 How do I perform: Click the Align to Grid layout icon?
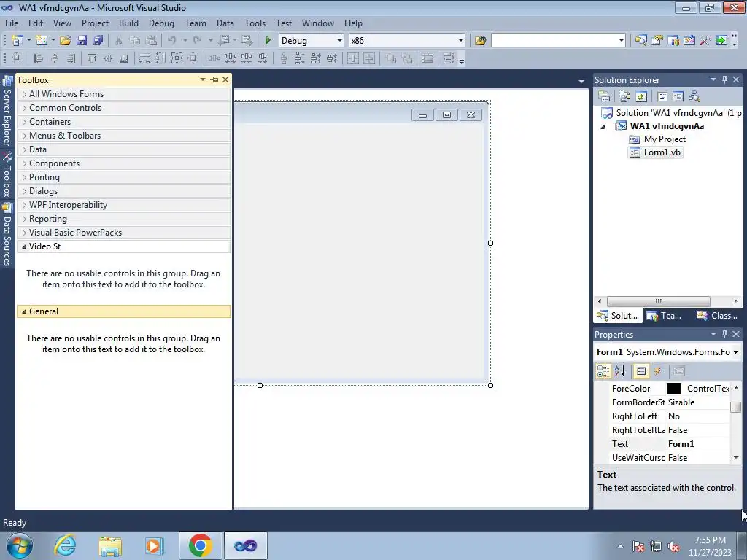click(17, 58)
